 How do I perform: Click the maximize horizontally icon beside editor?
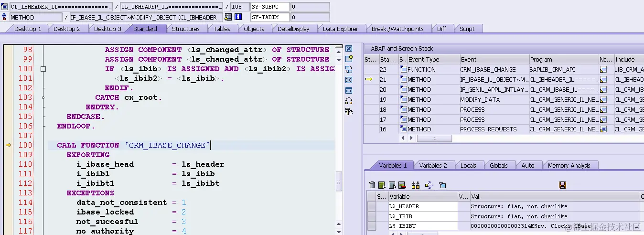click(349, 90)
